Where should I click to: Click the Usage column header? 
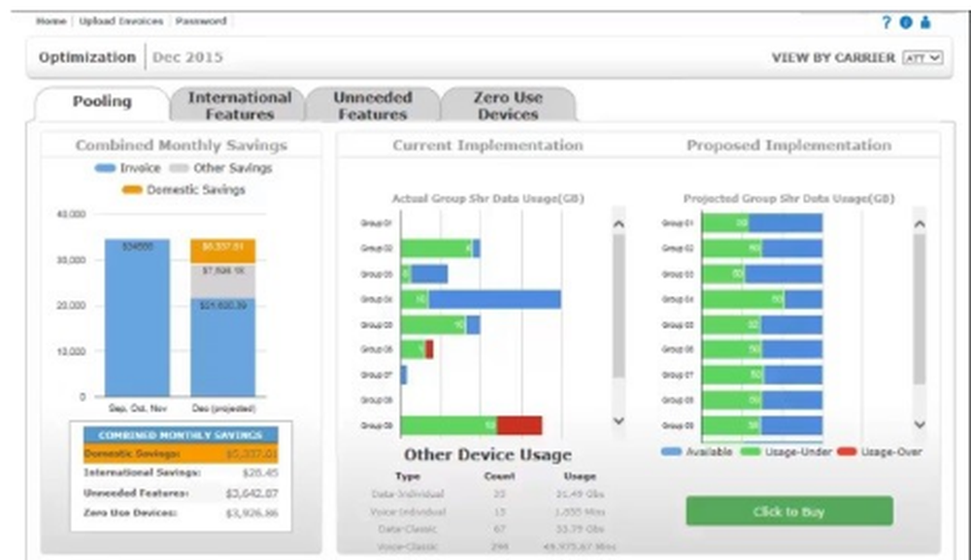(x=580, y=476)
